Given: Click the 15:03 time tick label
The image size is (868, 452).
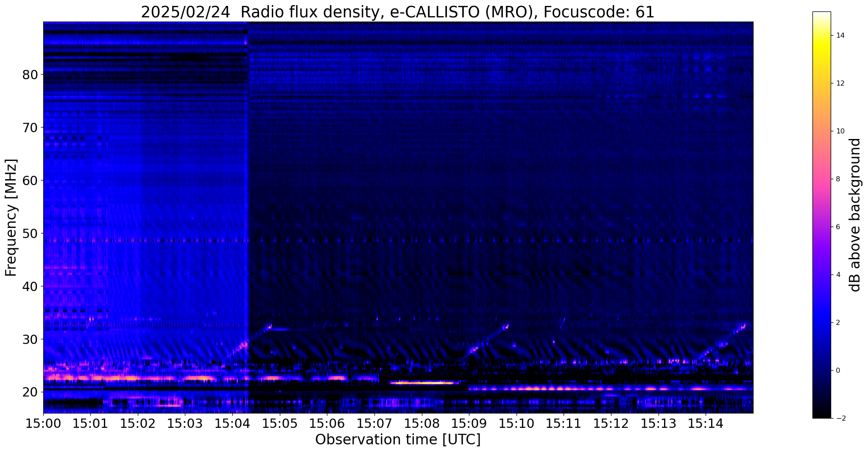Looking at the screenshot, I should pos(185,423).
